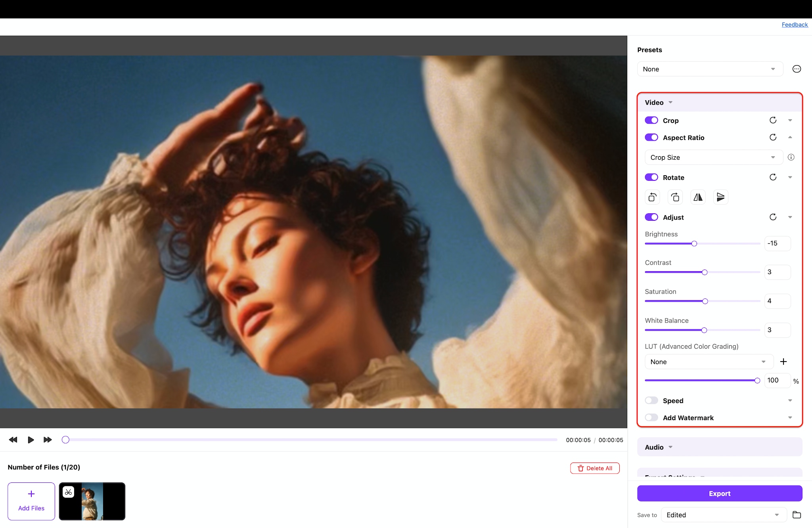Screen dimensions: 812x528
Task: Disable the Crop toggle
Action: 651,120
